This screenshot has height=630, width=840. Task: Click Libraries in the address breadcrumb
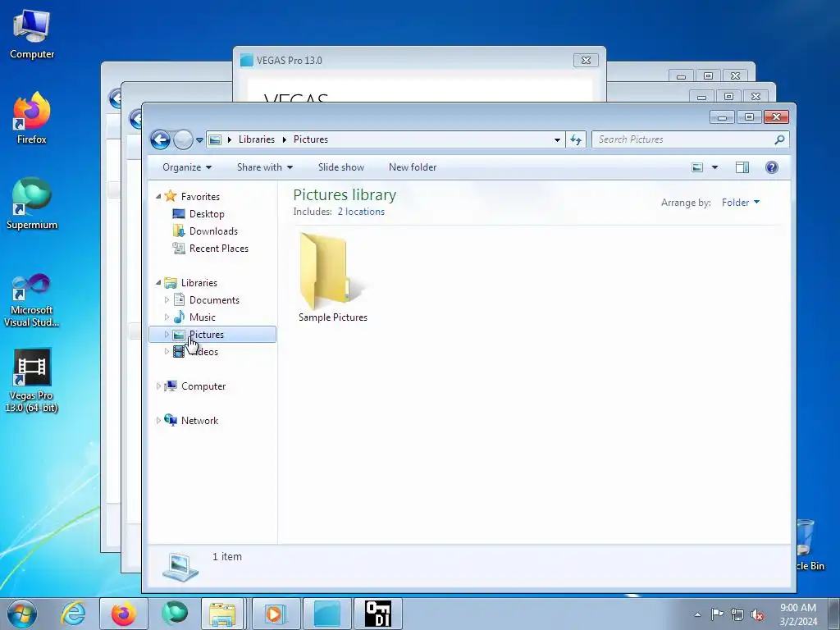[257, 139]
